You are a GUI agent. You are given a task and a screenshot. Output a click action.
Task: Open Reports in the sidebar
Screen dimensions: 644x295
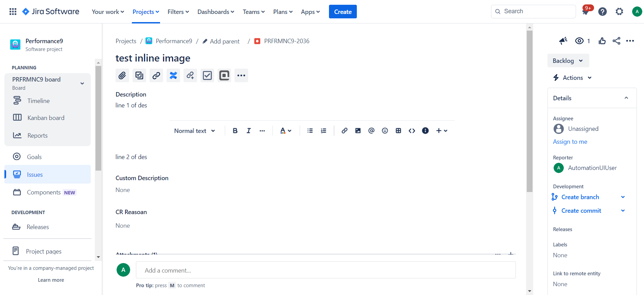tap(37, 136)
